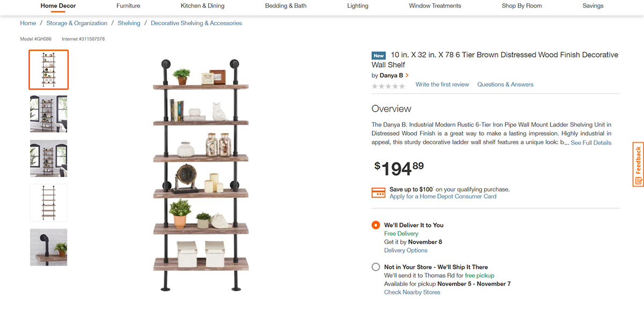Select the empty shelf thumbnail

tap(49, 203)
